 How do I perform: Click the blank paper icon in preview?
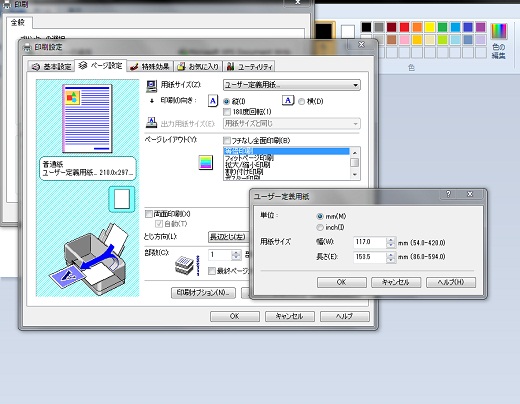pos(122,199)
